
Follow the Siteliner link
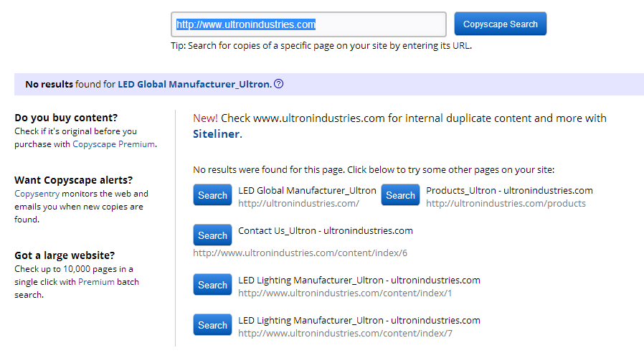[216, 134]
